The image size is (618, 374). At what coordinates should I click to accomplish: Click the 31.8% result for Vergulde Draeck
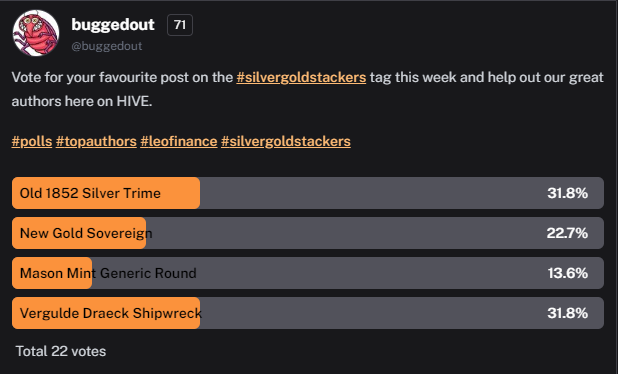click(568, 313)
